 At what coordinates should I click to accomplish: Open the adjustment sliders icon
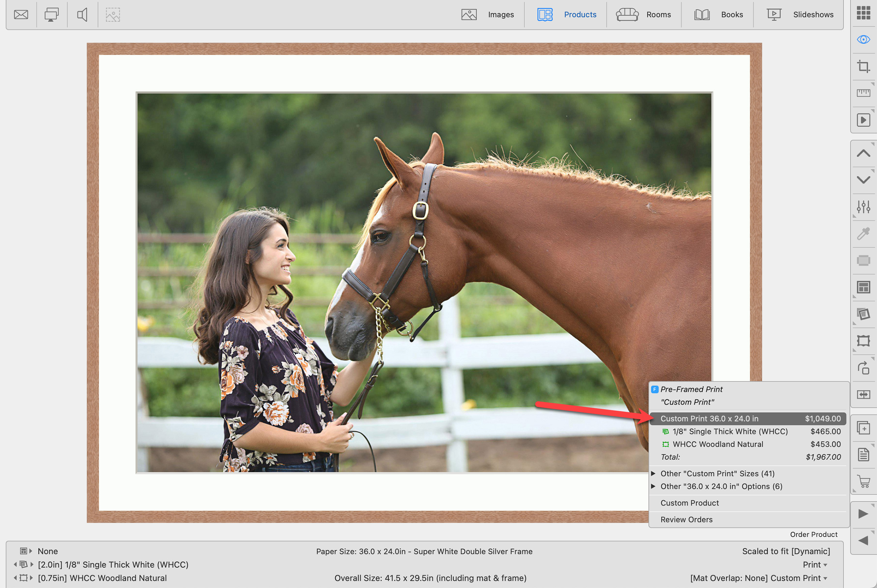[863, 206]
